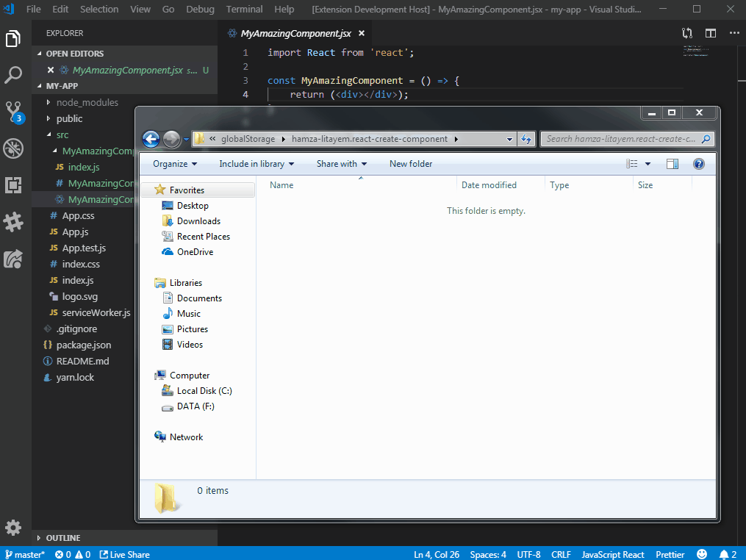Select DATA (F:) drive
This screenshot has width=746, height=560.
click(196, 406)
